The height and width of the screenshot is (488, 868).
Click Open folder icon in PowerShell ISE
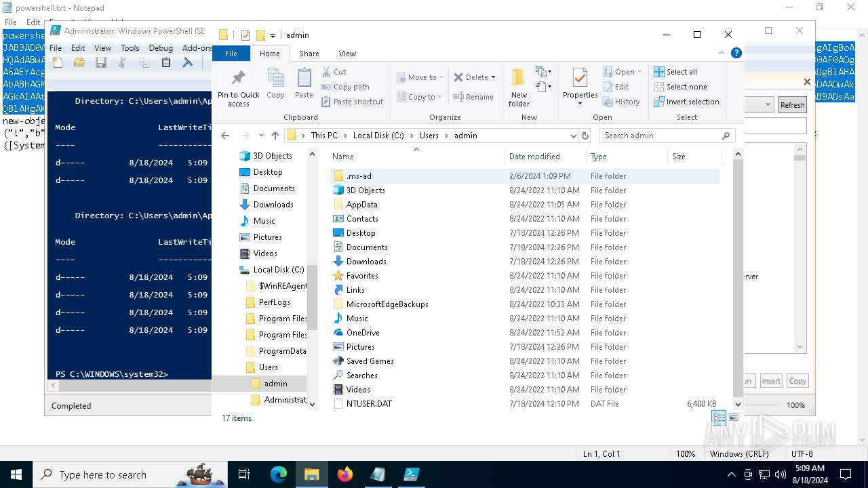pyautogui.click(x=79, y=62)
